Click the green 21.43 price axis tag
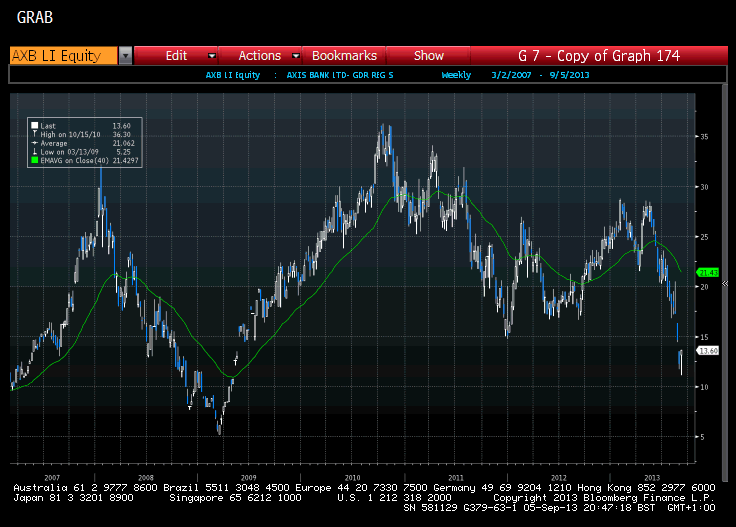This screenshot has height=527, width=736. click(x=707, y=272)
